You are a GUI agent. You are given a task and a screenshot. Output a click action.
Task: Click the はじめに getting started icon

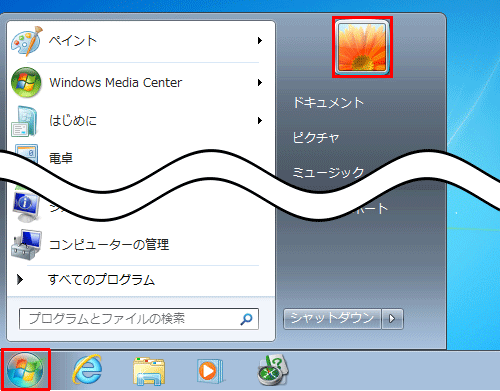[x=24, y=121]
